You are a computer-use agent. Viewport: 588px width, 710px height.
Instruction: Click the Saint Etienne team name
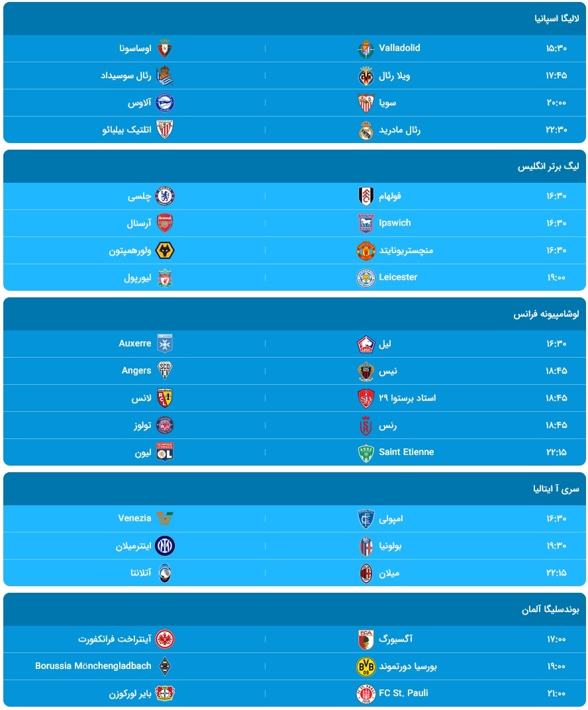407,452
